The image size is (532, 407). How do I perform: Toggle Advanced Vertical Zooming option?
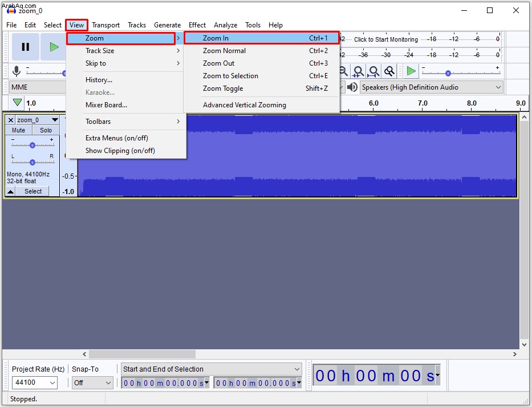(x=244, y=105)
